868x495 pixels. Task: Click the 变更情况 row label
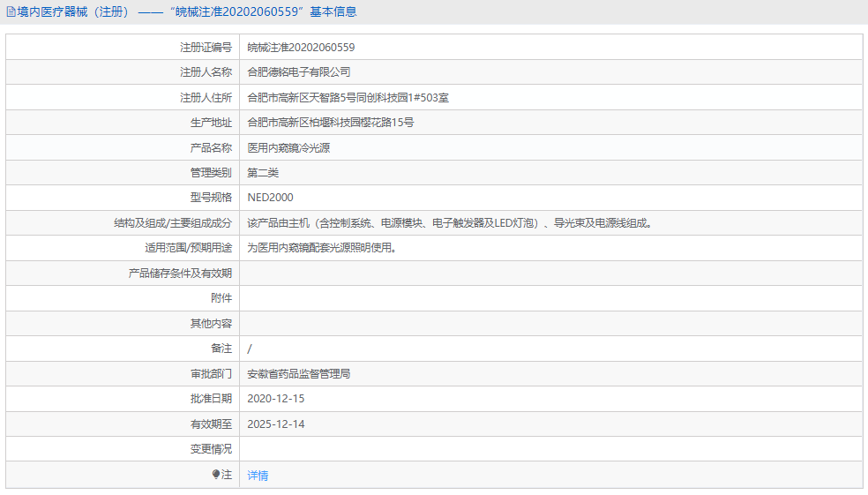[211, 449]
